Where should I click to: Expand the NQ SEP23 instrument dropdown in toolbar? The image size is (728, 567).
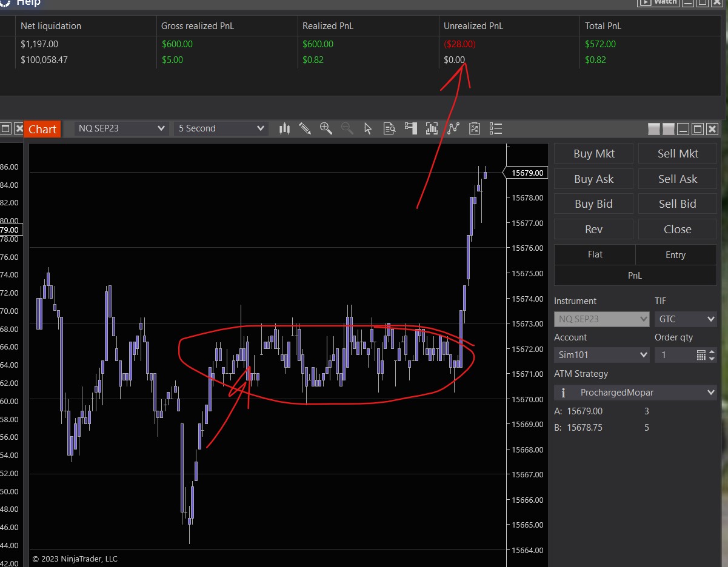[121, 128]
